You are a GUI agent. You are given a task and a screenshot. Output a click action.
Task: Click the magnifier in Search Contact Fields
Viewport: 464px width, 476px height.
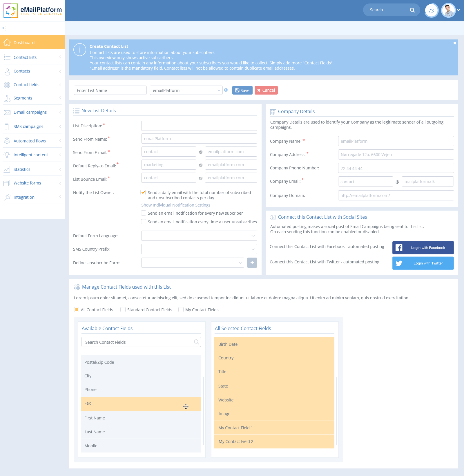pos(197,342)
